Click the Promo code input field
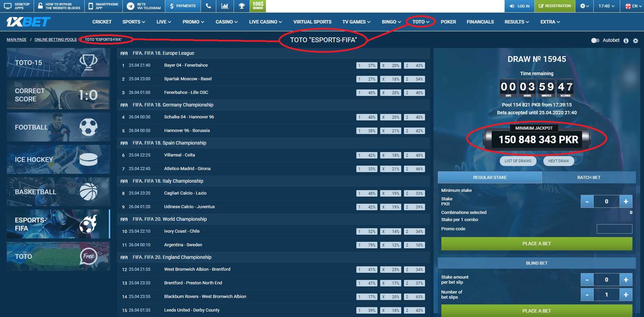Screen dimensions: 644x317 [614, 229]
